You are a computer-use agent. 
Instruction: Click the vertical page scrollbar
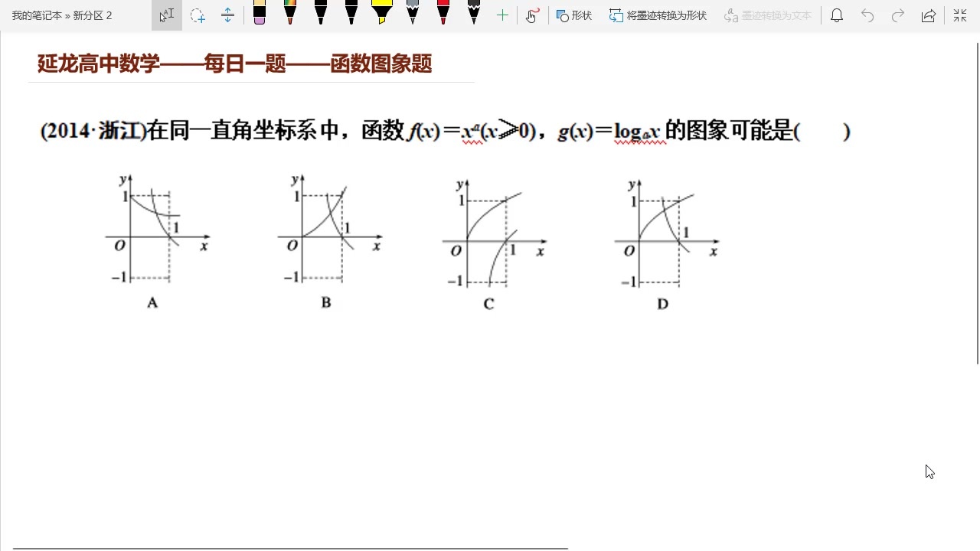coord(977,203)
